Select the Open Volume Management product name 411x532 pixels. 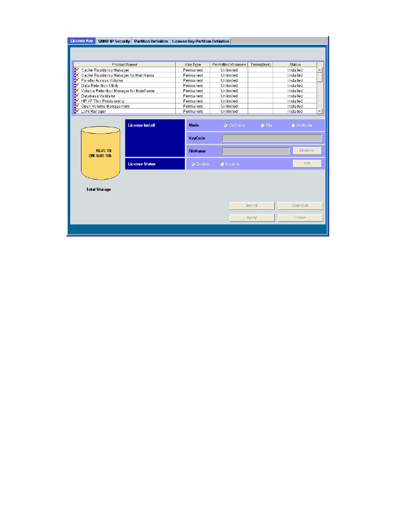pos(106,106)
